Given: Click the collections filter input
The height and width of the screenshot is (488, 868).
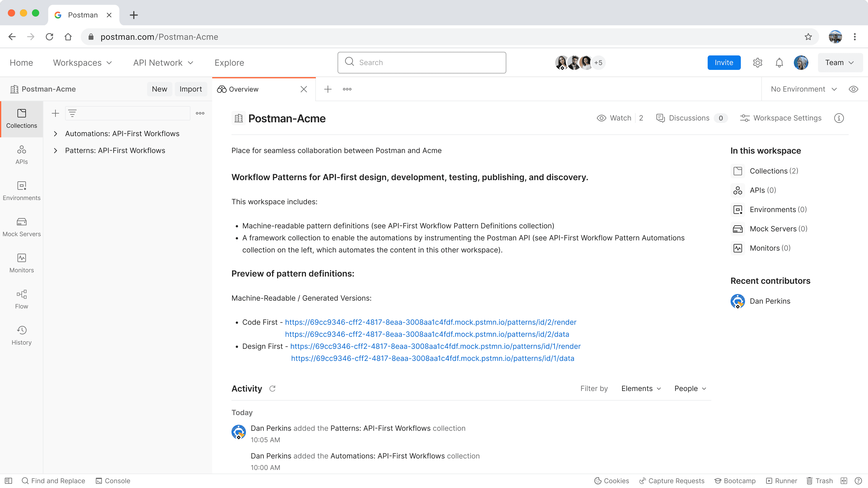Looking at the screenshot, I should [128, 114].
